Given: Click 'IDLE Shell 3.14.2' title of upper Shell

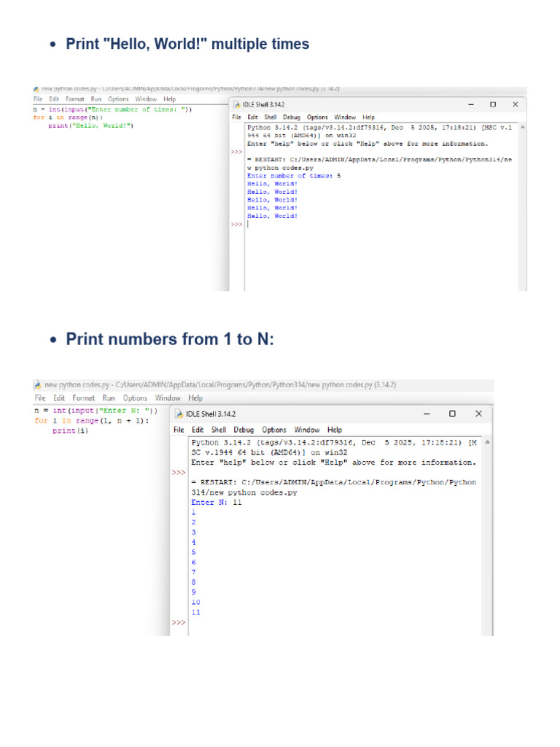Looking at the screenshot, I should pyautogui.click(x=263, y=105).
